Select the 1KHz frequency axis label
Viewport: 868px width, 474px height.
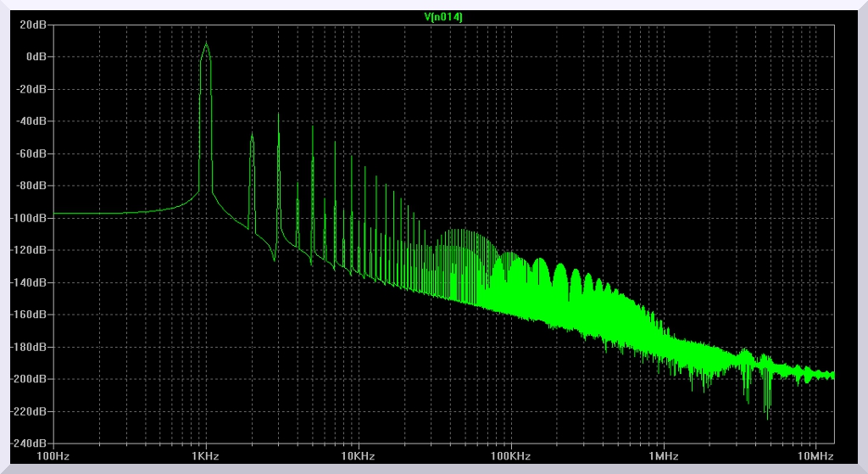click(x=205, y=456)
